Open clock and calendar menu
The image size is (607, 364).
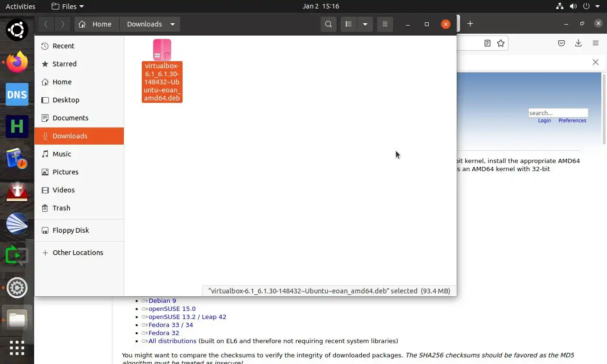pos(321,6)
